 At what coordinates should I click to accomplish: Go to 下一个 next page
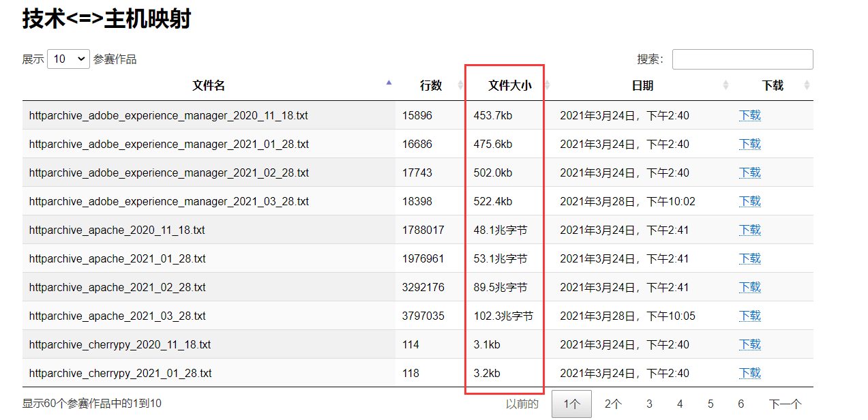coord(785,404)
